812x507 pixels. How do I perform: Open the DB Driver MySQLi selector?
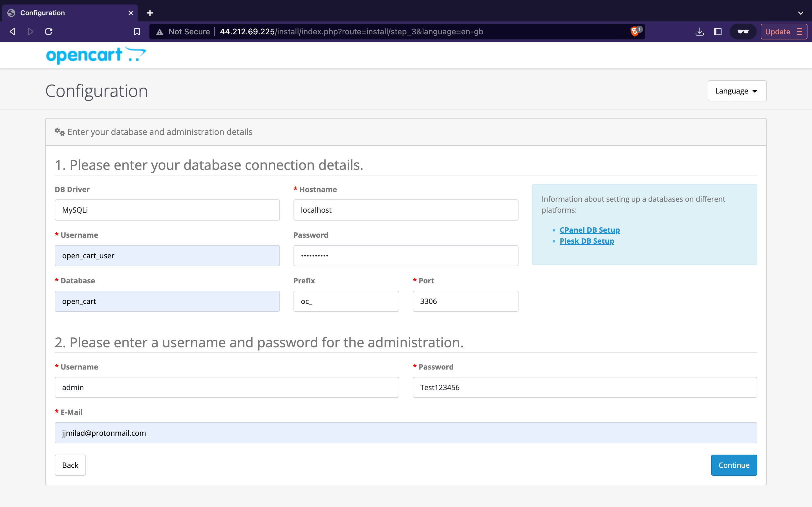click(167, 210)
